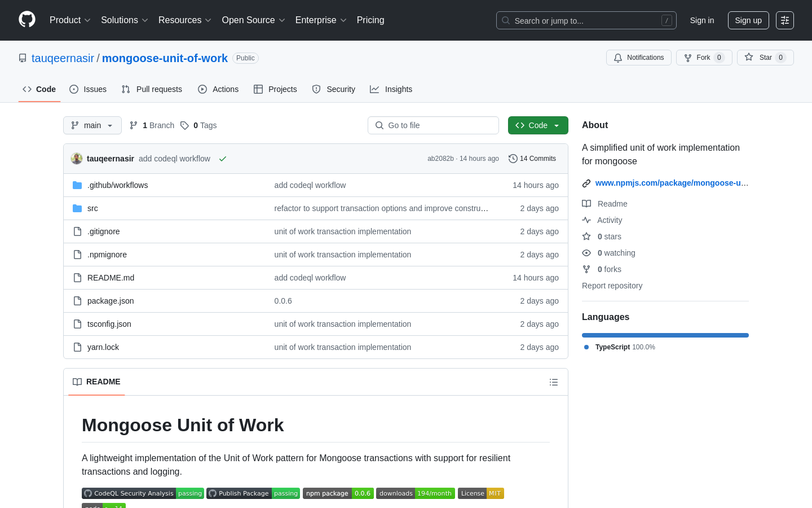Screen dimensions: 812x508
Task: Open the Enterprise dropdown
Action: 321,20
